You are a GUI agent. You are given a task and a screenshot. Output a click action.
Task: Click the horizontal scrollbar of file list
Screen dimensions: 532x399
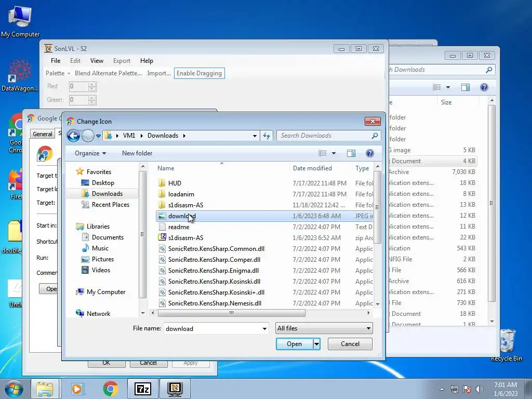231,313
